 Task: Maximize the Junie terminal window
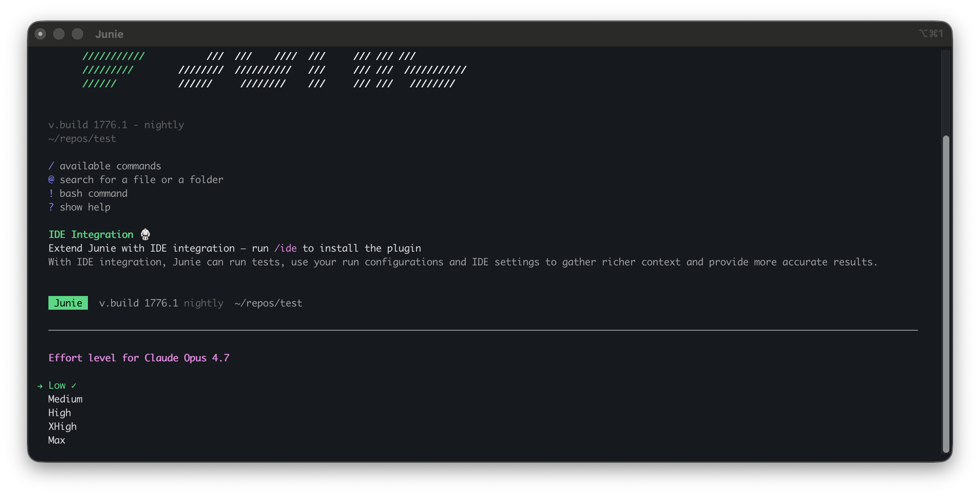(x=77, y=34)
